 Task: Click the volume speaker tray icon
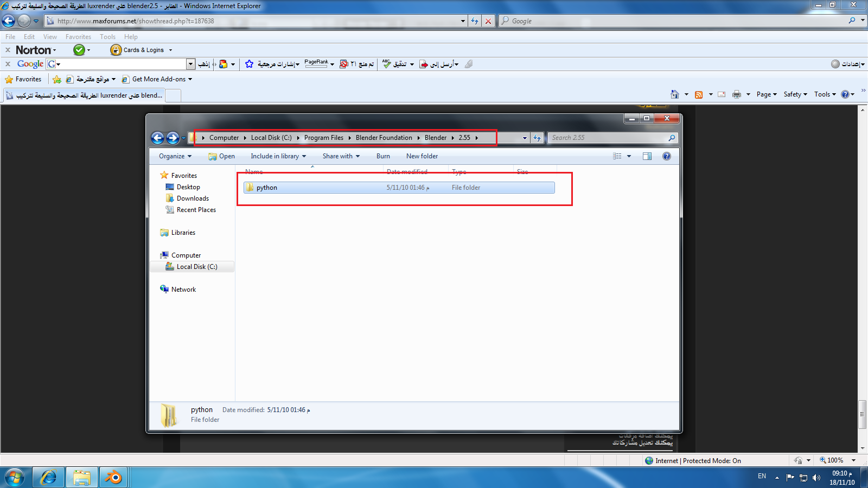click(x=816, y=478)
